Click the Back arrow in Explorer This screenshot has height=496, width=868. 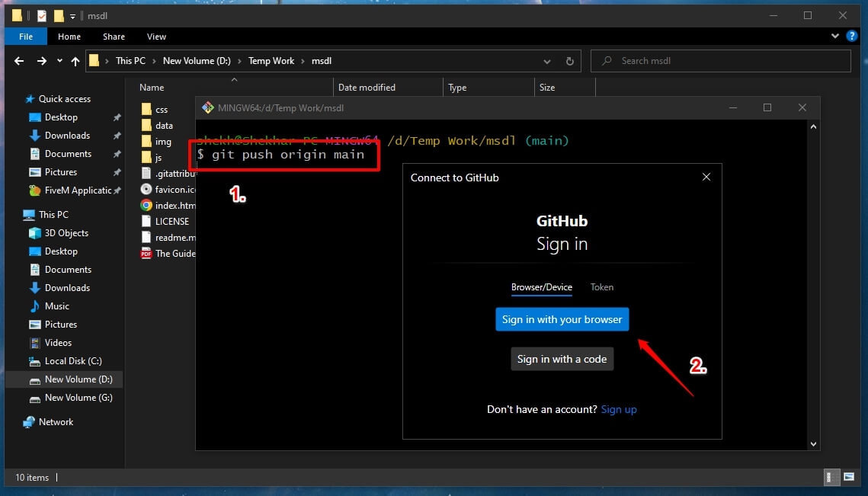(19, 61)
